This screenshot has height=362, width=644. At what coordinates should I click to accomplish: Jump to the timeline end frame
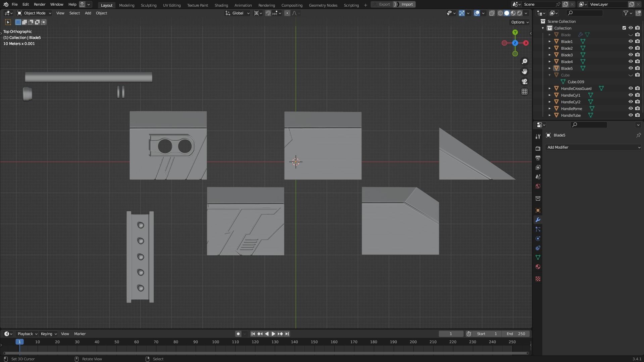tap(287, 334)
